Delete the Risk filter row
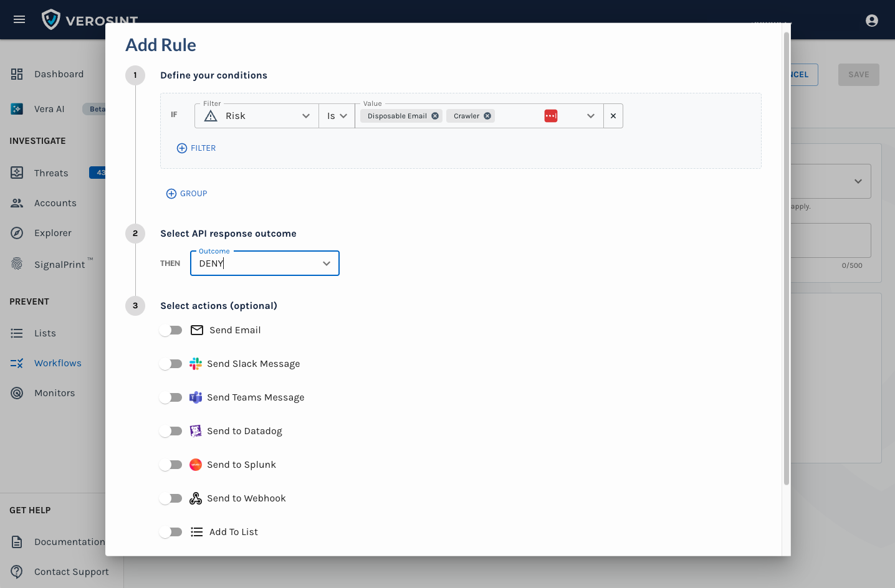 (613, 116)
